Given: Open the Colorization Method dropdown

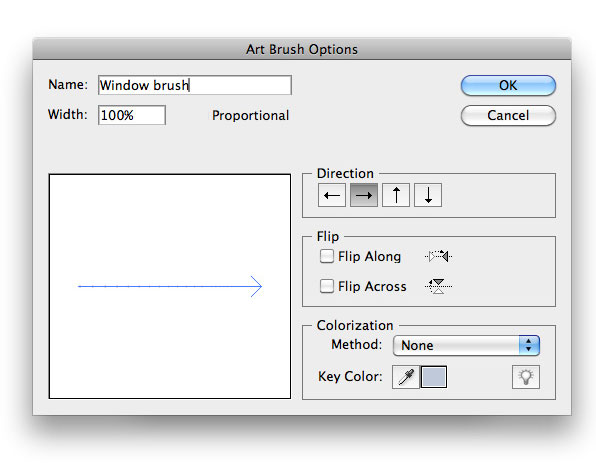Looking at the screenshot, I should [466, 345].
